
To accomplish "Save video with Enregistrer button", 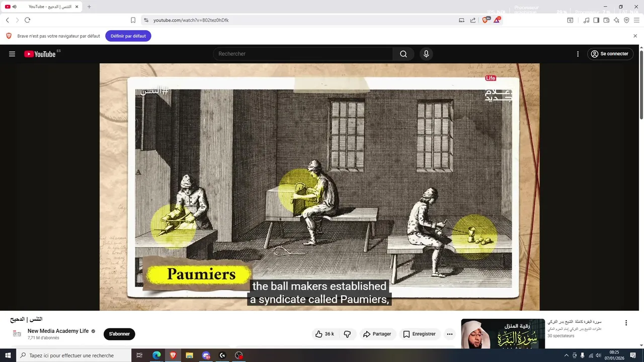I will pos(420,334).
